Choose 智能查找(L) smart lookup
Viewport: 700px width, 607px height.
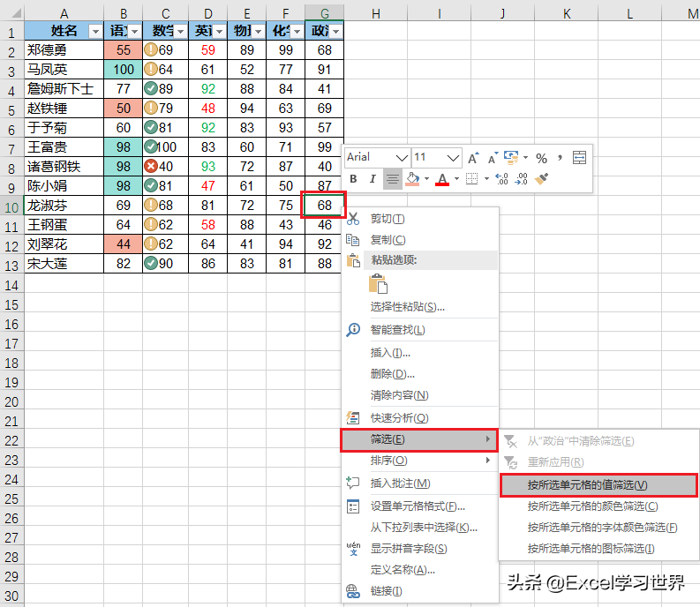[x=420, y=330]
